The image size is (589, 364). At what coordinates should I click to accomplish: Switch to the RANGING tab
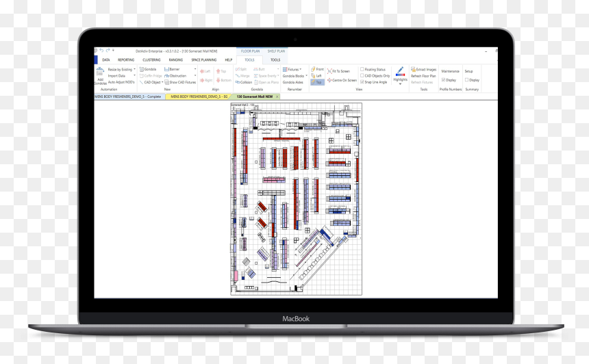click(x=176, y=60)
